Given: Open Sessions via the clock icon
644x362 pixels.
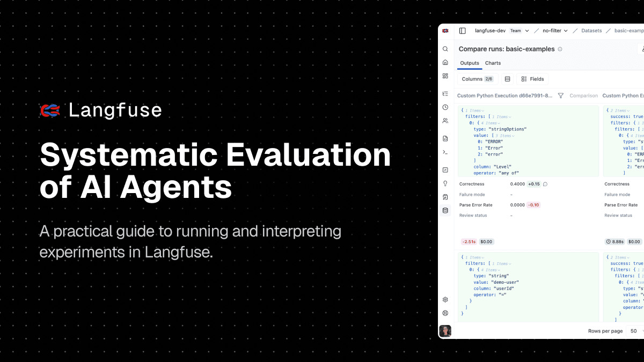Looking at the screenshot, I should tap(445, 108).
